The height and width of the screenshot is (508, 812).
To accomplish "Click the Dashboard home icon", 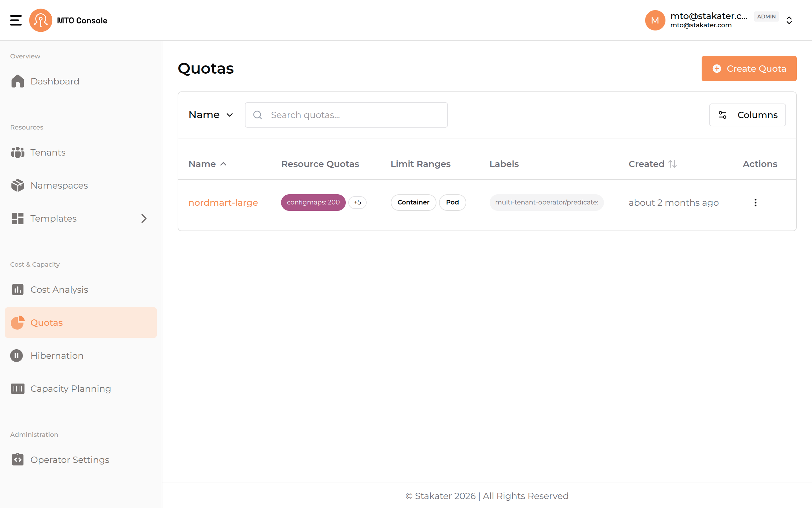I will (x=17, y=81).
